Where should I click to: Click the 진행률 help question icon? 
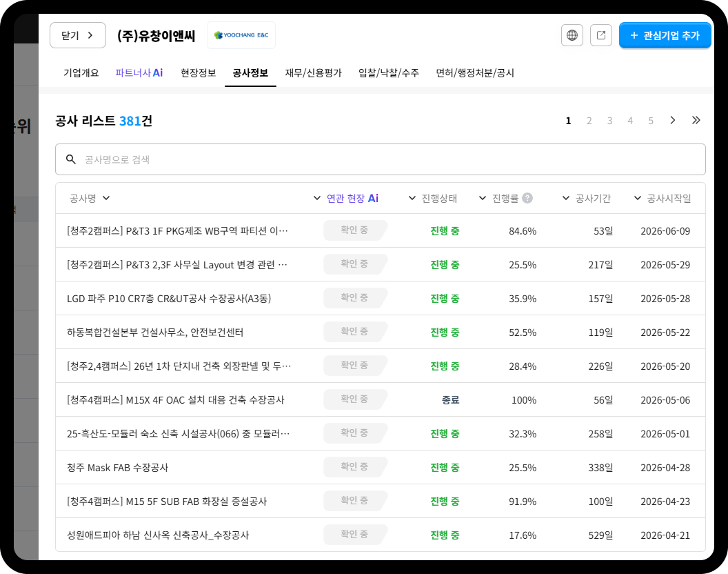coord(527,198)
